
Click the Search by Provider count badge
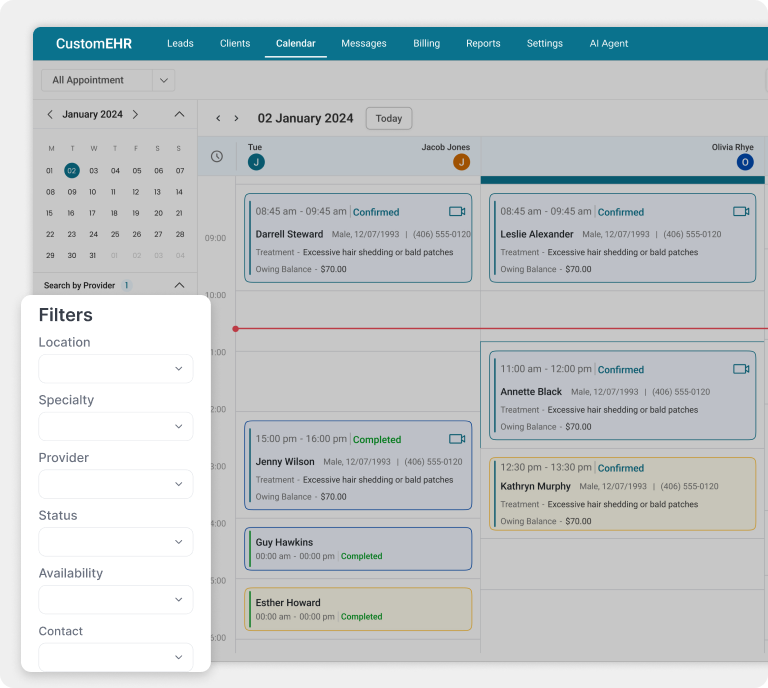(x=126, y=285)
